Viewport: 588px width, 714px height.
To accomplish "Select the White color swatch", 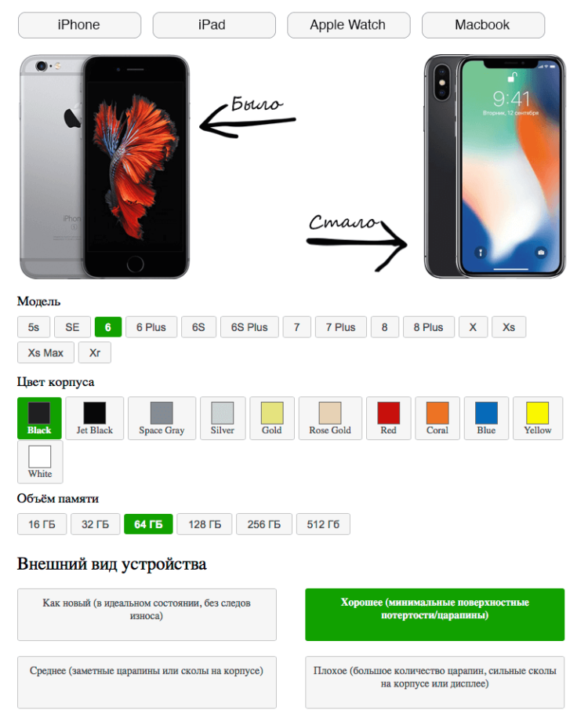I will click(x=40, y=461).
